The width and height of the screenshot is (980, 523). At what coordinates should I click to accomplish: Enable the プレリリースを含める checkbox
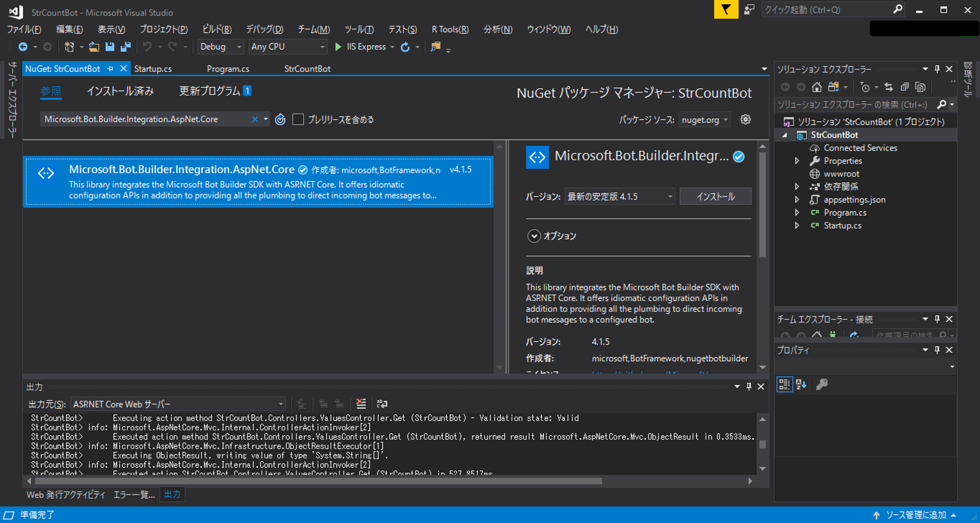pos(298,119)
